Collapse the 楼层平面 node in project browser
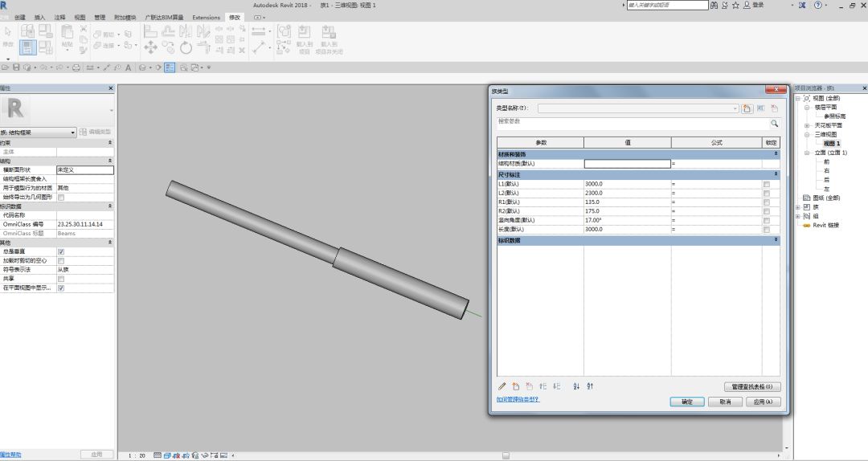The image size is (868, 461). coord(807,108)
